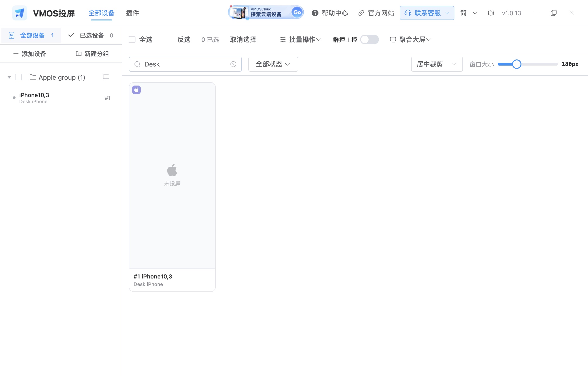Select iPhone10,3 in the device tree
This screenshot has width=588, height=376.
[61, 98]
